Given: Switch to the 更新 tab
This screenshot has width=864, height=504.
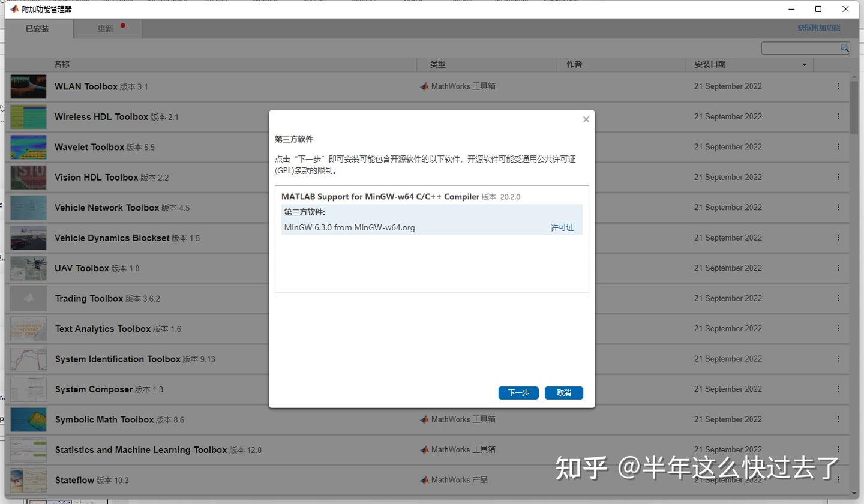Looking at the screenshot, I should [x=106, y=28].
